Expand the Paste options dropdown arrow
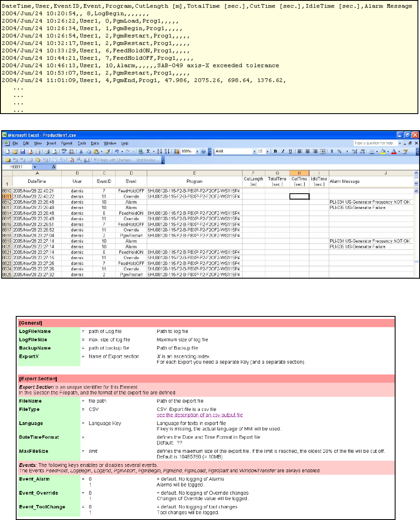Viewport: 420px width, 520px height. pos(102,151)
